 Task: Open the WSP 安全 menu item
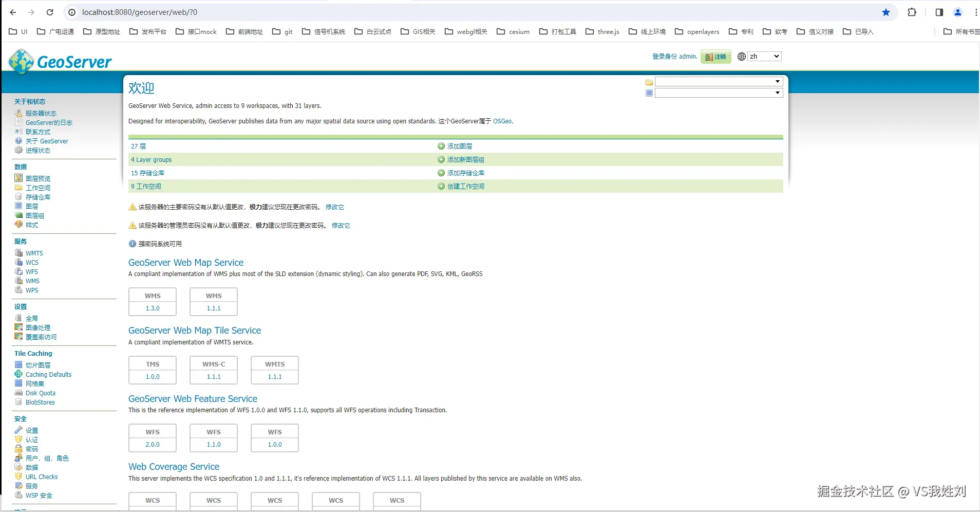coord(39,496)
